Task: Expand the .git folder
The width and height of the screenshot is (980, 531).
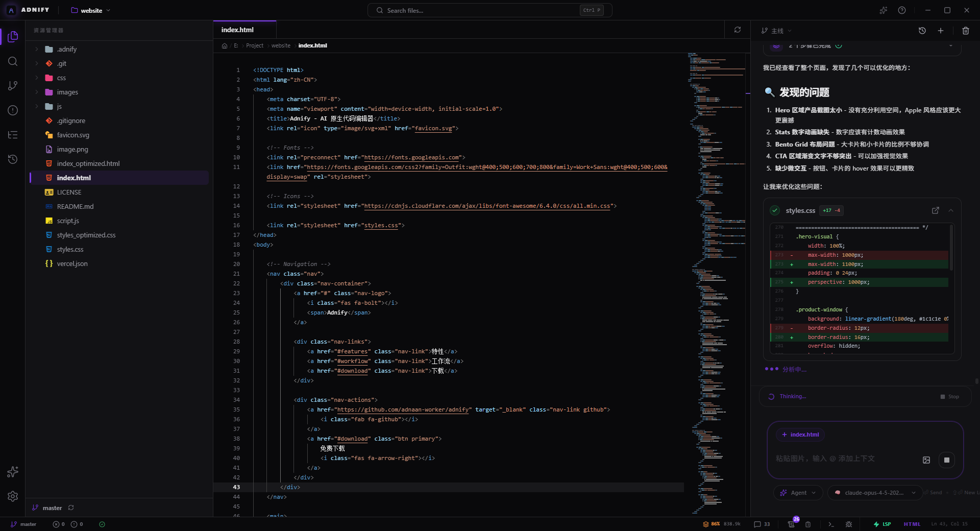Action: point(37,63)
